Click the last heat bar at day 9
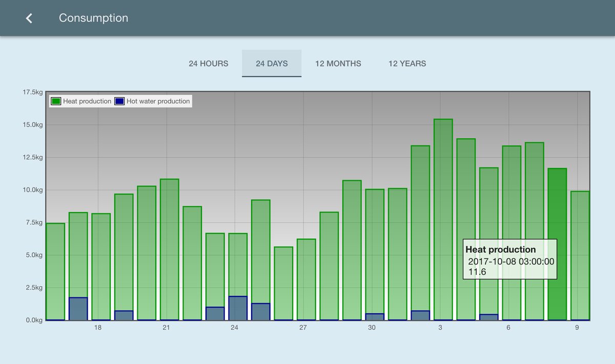The image size is (615, 364). tap(580, 256)
